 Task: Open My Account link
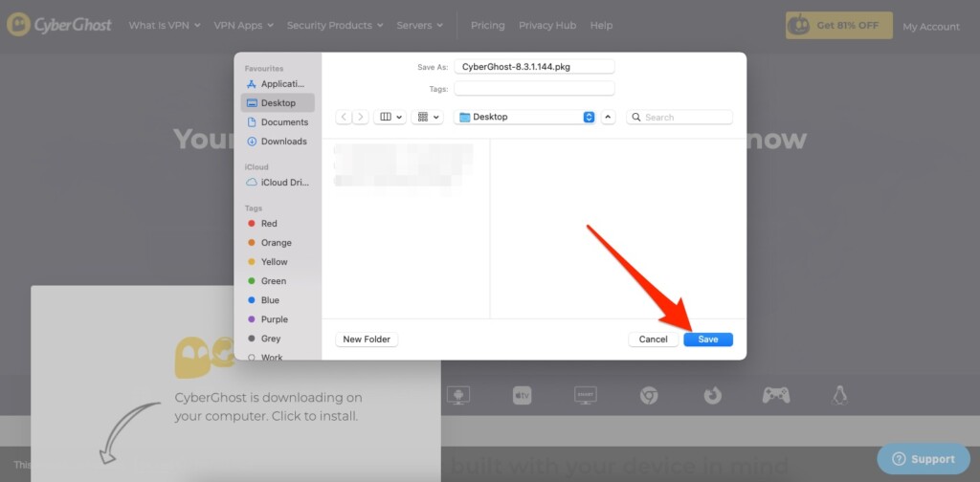pos(931,26)
